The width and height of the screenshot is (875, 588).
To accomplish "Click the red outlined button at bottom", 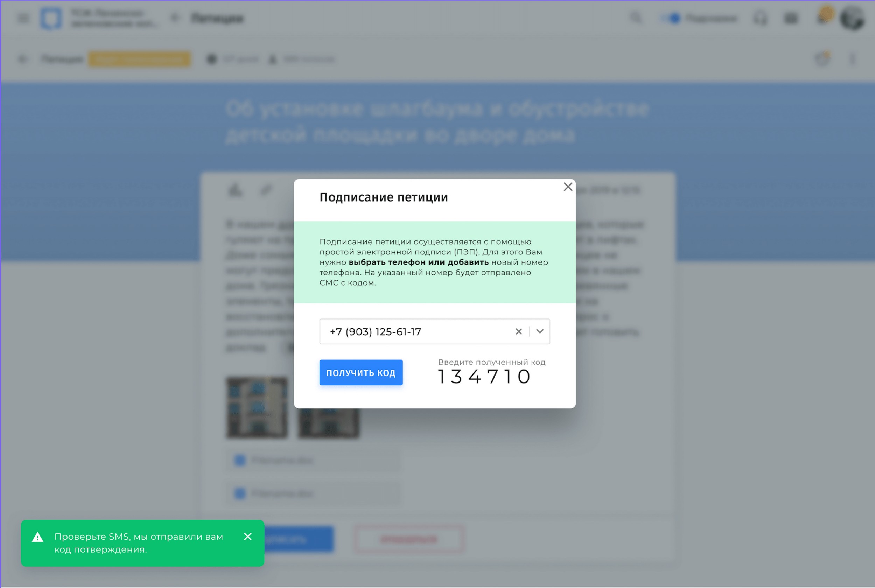I will click(x=409, y=539).
